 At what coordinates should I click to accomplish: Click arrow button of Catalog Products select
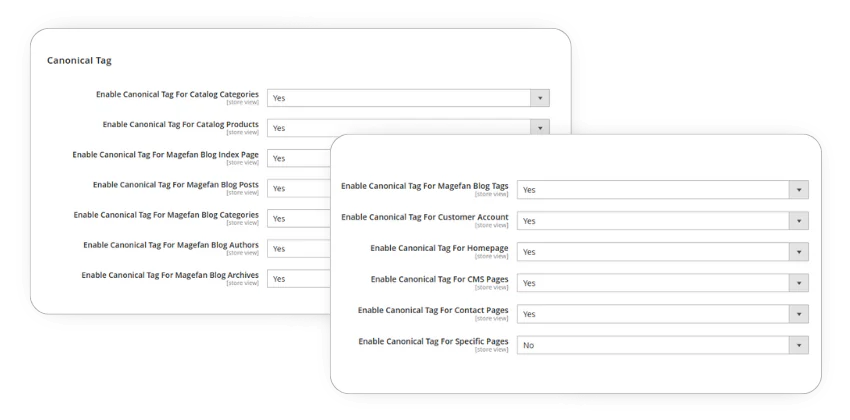coord(540,128)
